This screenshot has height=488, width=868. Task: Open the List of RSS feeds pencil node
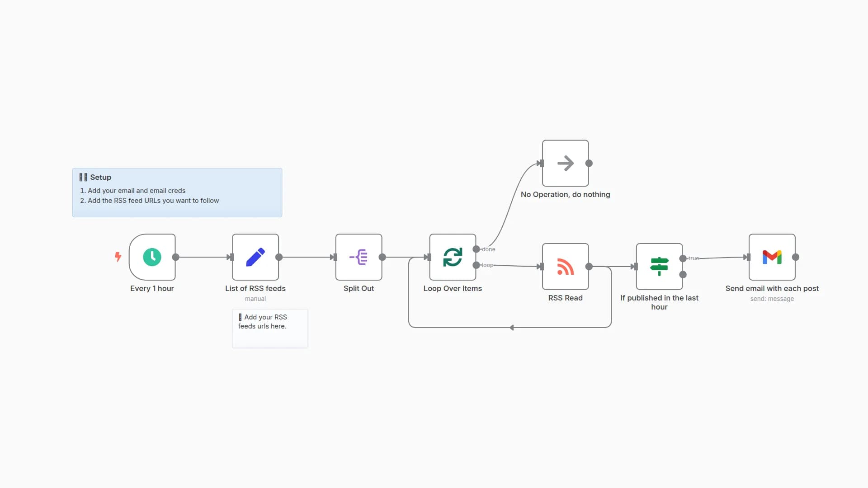click(x=255, y=257)
